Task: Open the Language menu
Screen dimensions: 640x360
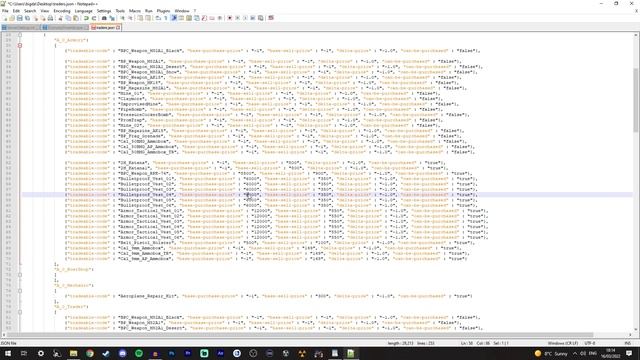Action: [x=84, y=11]
